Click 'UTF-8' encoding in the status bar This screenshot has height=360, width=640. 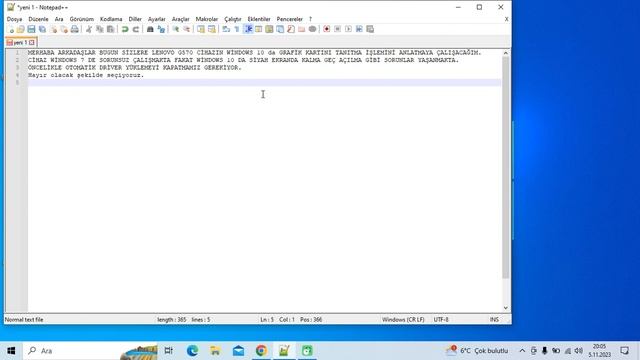[x=441, y=320]
